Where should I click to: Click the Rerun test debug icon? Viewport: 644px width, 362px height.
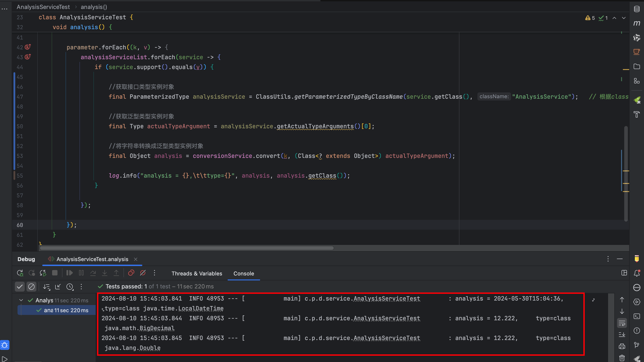click(20, 273)
